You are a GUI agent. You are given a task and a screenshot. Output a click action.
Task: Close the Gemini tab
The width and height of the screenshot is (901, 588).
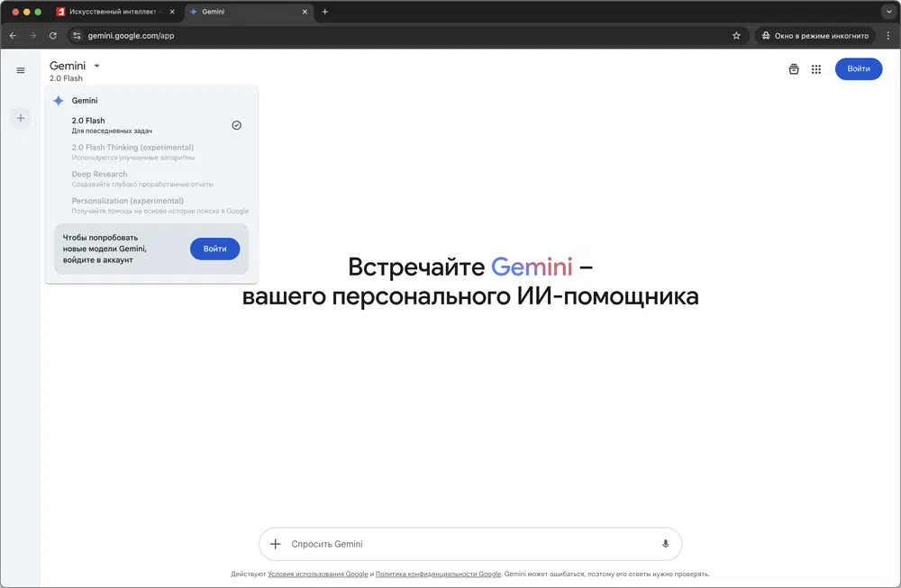pyautogui.click(x=305, y=12)
